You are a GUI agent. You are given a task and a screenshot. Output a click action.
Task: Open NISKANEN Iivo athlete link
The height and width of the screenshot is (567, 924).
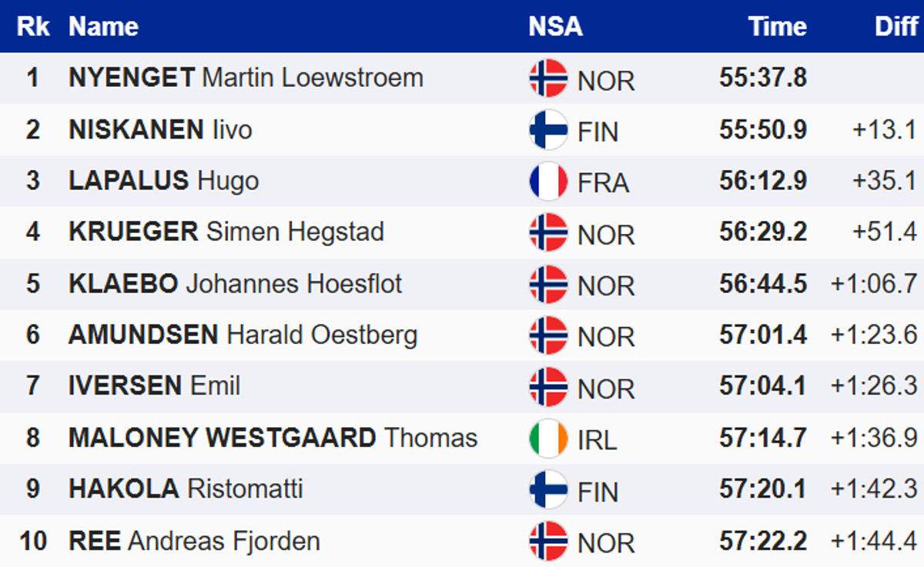click(160, 129)
